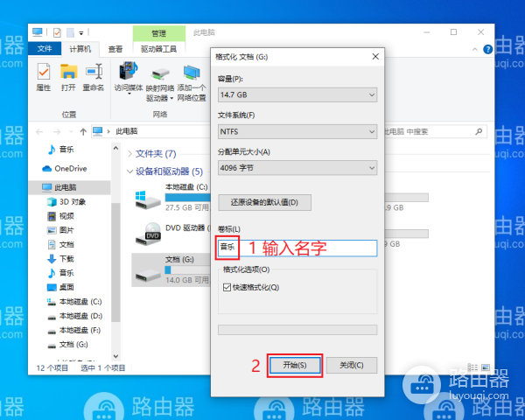Click the 添加一个网络位置 ribbon icon
This screenshot has width=525, height=420.
tap(192, 83)
